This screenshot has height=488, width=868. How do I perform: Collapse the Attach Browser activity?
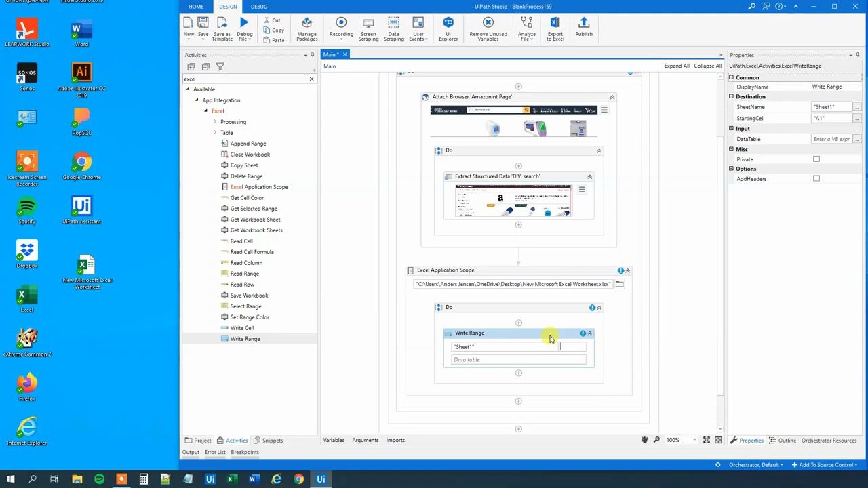[x=612, y=97]
